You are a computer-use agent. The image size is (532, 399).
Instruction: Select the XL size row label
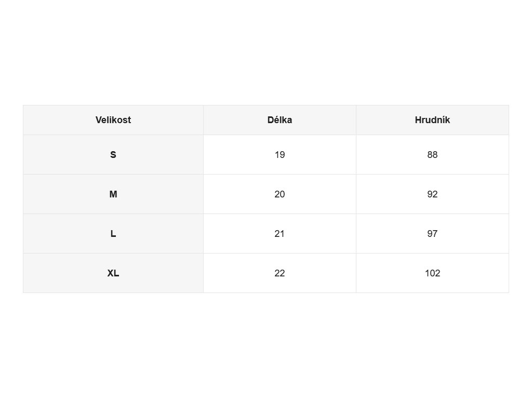click(x=113, y=273)
